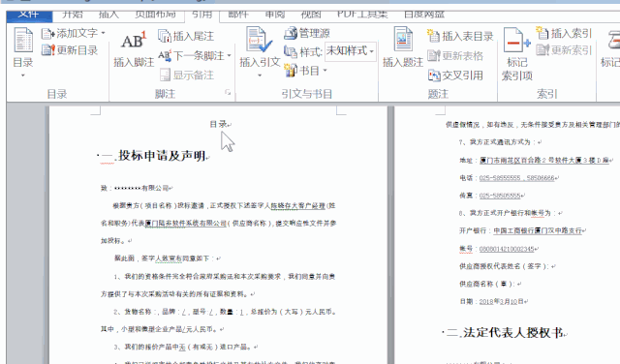Switch to the 页面布局 tab
This screenshot has height=364, width=620.
click(x=155, y=15)
